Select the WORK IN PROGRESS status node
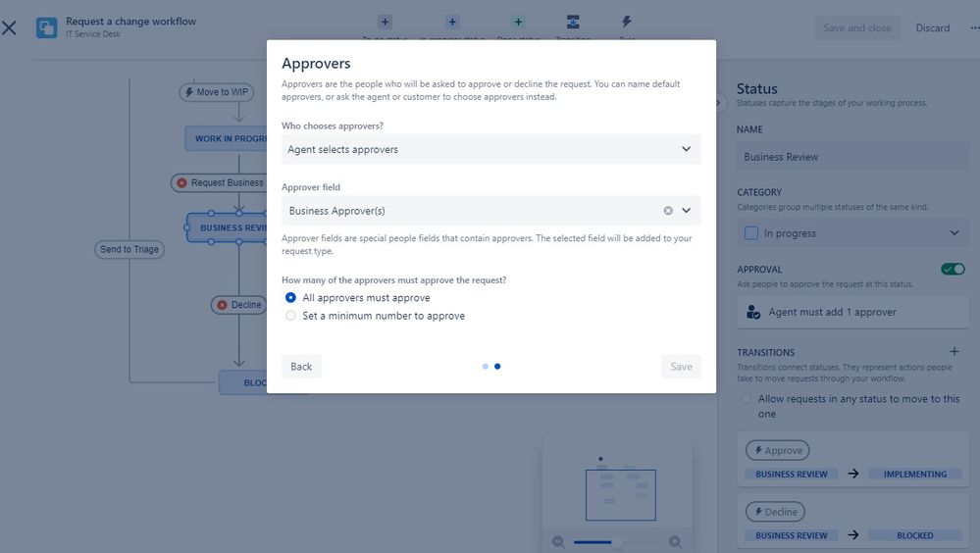980x553 pixels. point(227,138)
